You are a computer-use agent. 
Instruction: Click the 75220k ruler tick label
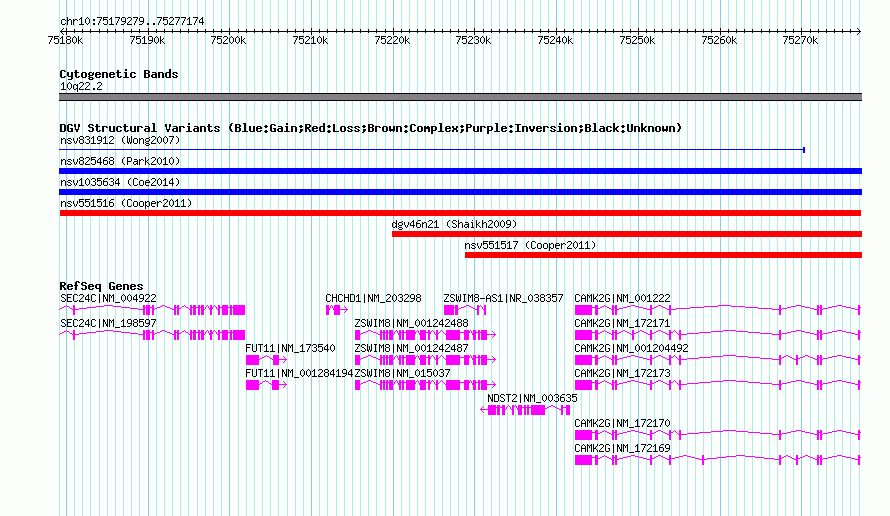point(392,40)
